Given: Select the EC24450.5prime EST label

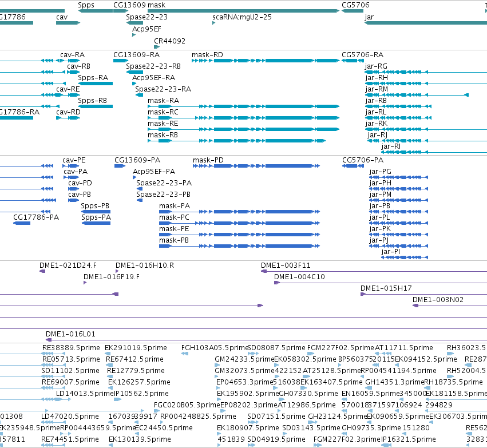Looking at the screenshot, I should [164, 428].
